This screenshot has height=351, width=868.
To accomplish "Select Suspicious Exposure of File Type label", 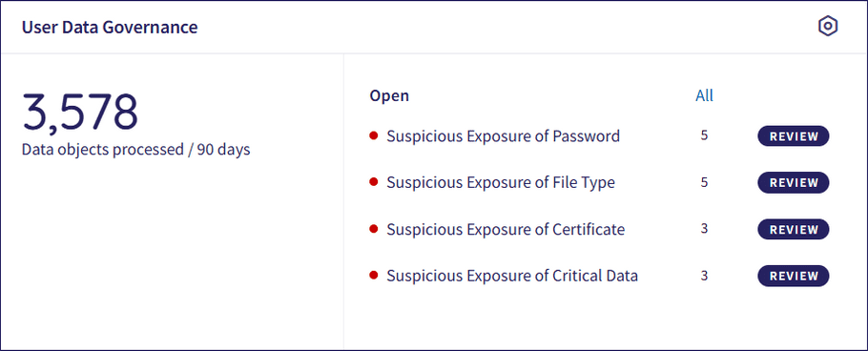I will click(501, 183).
